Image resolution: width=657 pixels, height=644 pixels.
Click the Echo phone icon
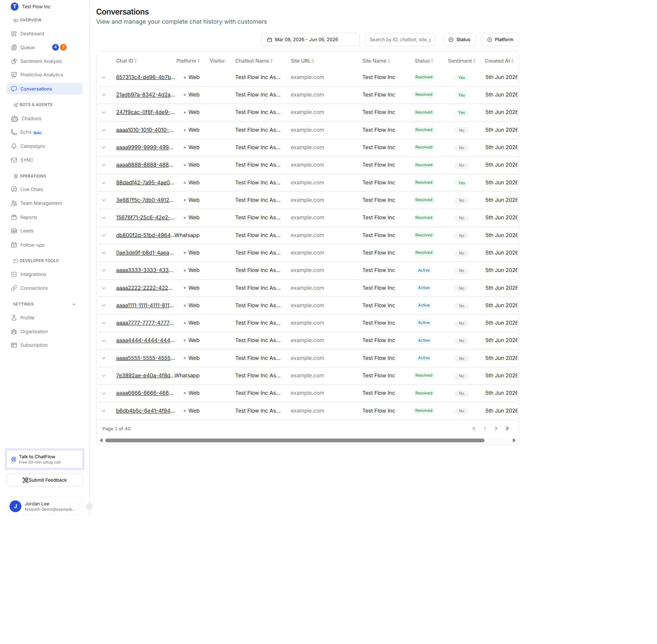14,133
